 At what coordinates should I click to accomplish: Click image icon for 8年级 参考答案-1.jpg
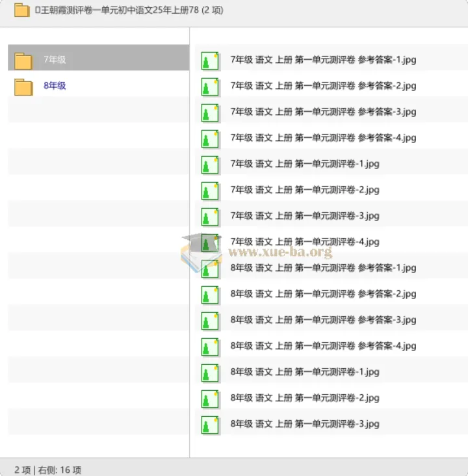[x=210, y=269]
